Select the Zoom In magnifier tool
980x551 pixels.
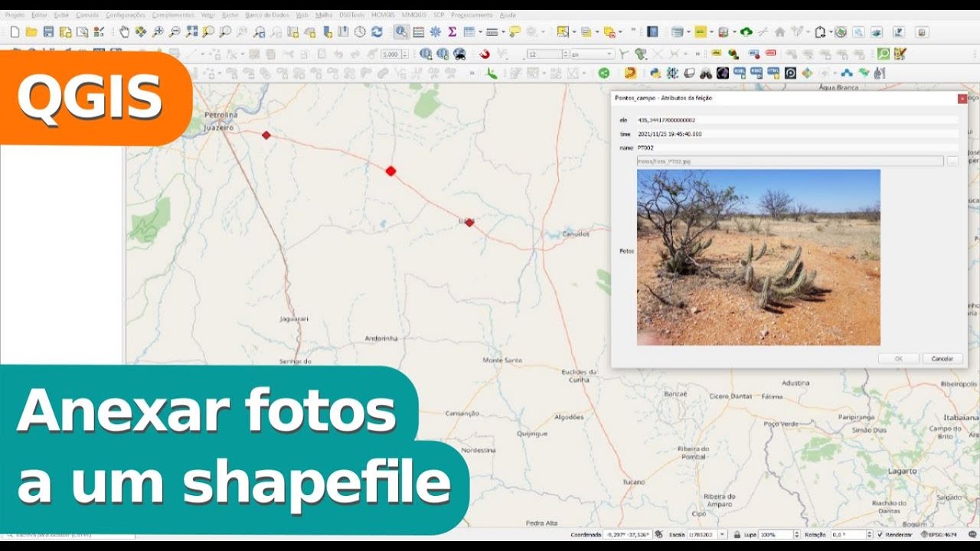pos(158,32)
